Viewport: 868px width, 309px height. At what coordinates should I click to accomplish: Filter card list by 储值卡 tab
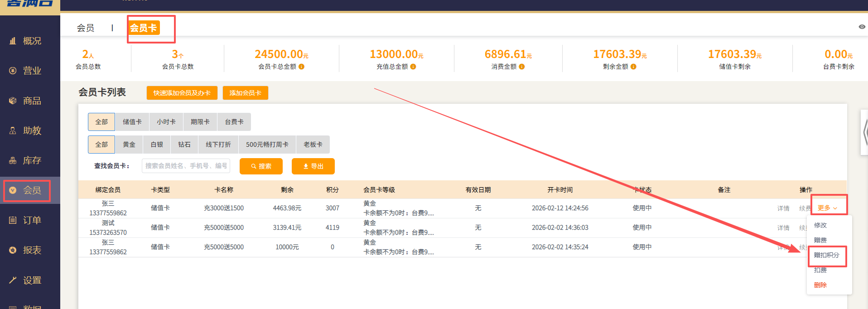coord(132,122)
